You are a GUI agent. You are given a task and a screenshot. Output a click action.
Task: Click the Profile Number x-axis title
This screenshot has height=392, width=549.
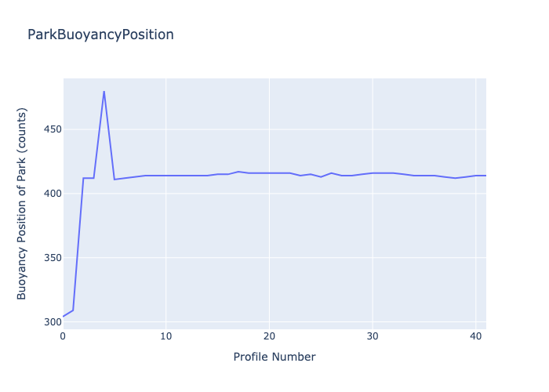click(x=274, y=357)
